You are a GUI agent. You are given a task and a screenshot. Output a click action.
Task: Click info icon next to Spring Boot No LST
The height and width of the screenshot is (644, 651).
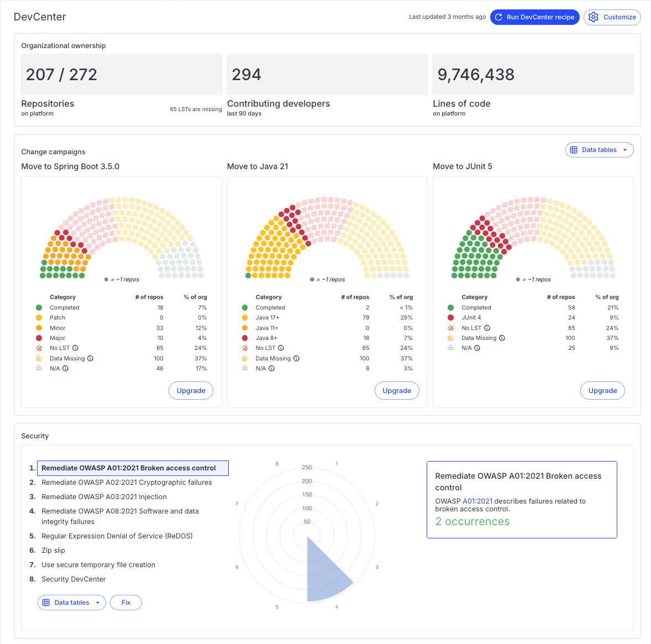(75, 348)
